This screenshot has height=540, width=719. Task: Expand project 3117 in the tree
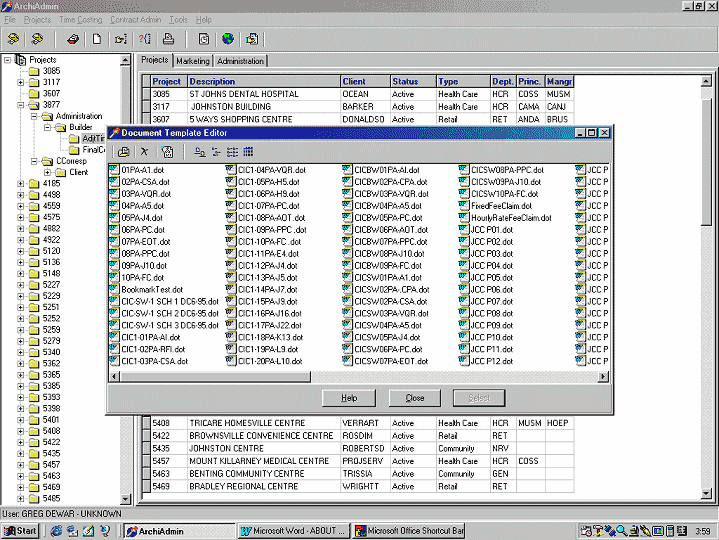click(21, 83)
